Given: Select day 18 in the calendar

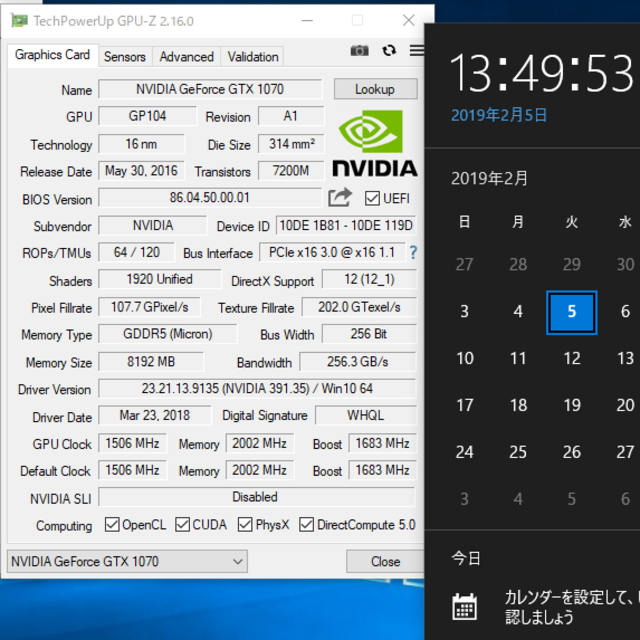Looking at the screenshot, I should coord(518,405).
